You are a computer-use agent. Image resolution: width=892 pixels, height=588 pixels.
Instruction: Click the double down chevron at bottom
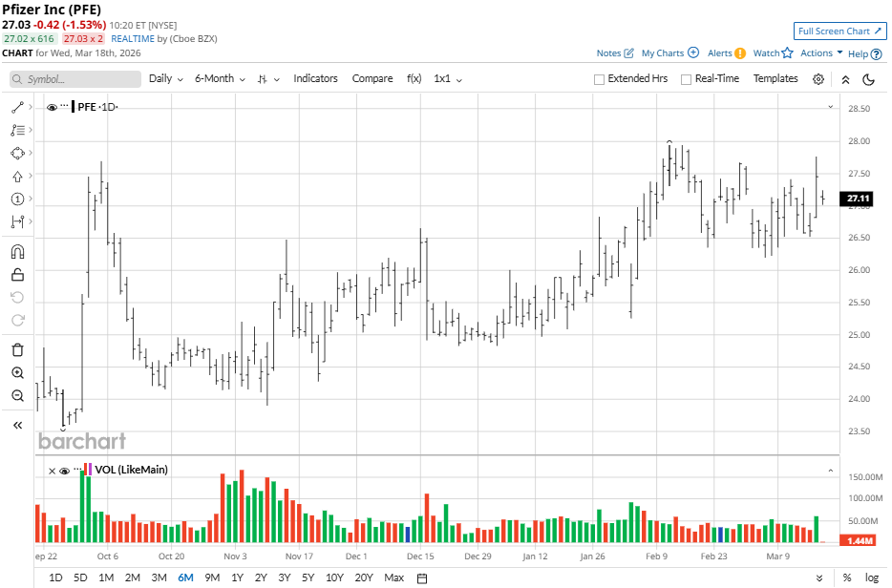[819, 578]
